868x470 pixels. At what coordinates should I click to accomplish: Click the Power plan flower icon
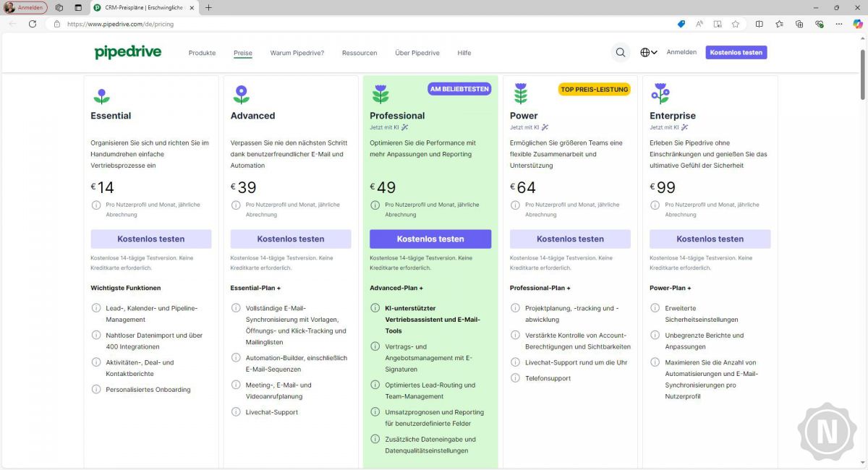pos(520,95)
